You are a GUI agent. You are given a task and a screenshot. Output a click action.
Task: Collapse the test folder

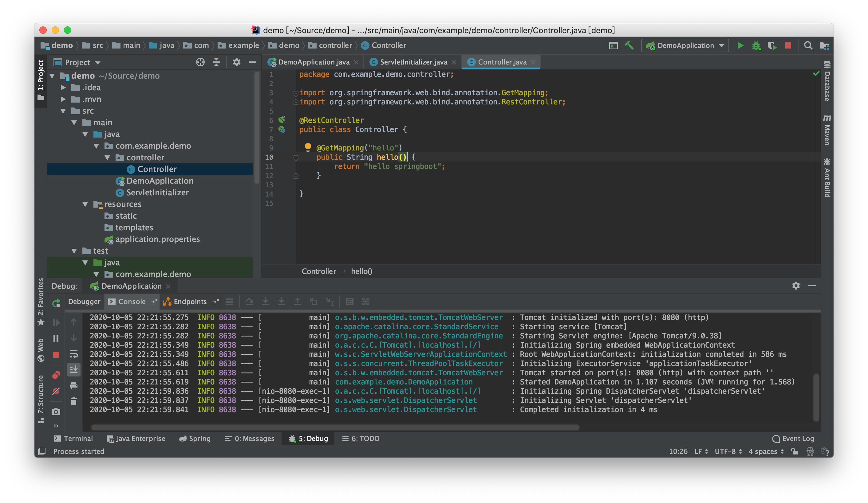[74, 251]
